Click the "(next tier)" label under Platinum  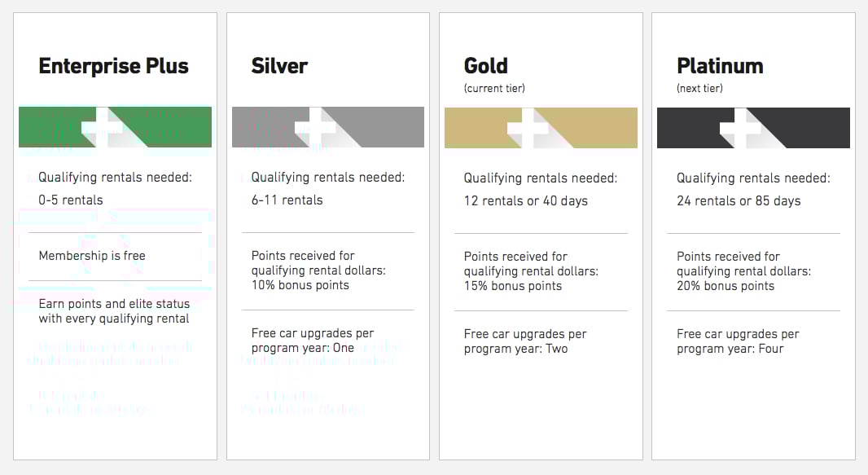click(x=699, y=88)
